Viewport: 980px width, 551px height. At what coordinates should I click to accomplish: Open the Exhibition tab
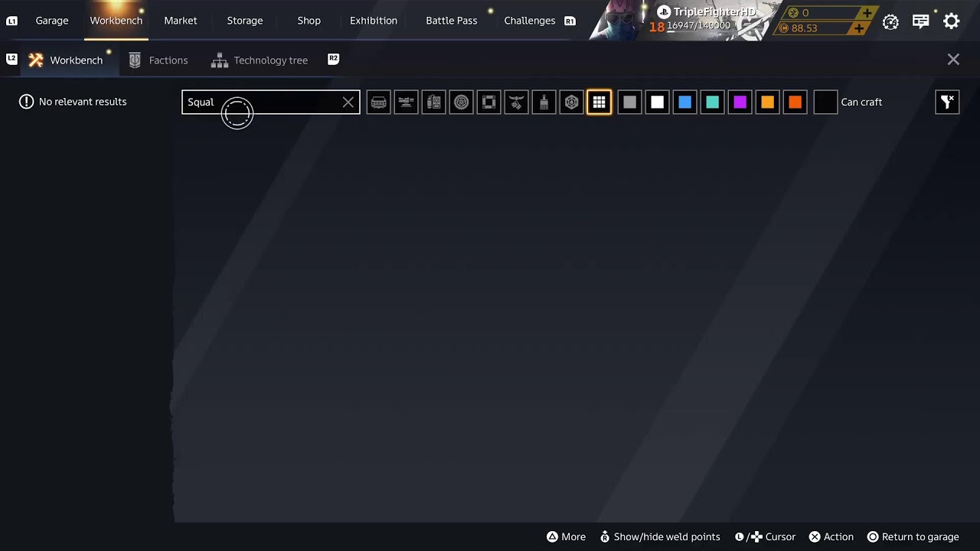(374, 21)
